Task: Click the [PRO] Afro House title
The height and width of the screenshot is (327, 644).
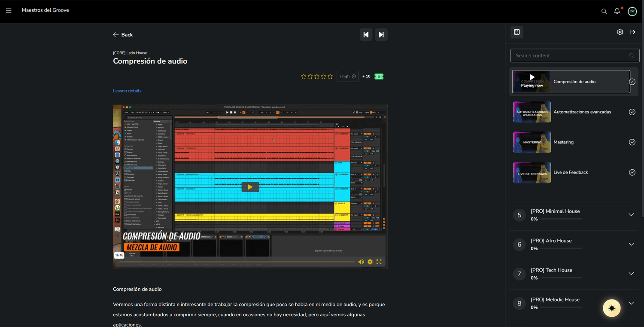Action: (x=551, y=241)
